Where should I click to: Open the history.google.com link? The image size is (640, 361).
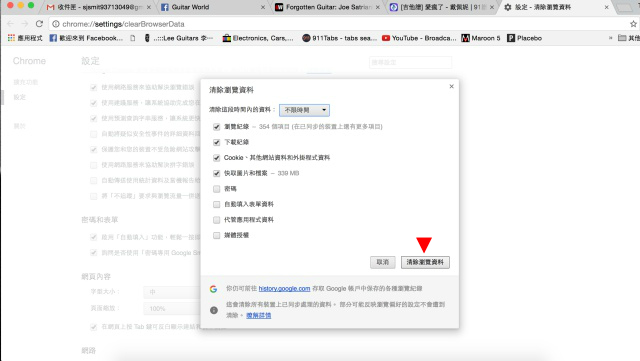[284, 289]
